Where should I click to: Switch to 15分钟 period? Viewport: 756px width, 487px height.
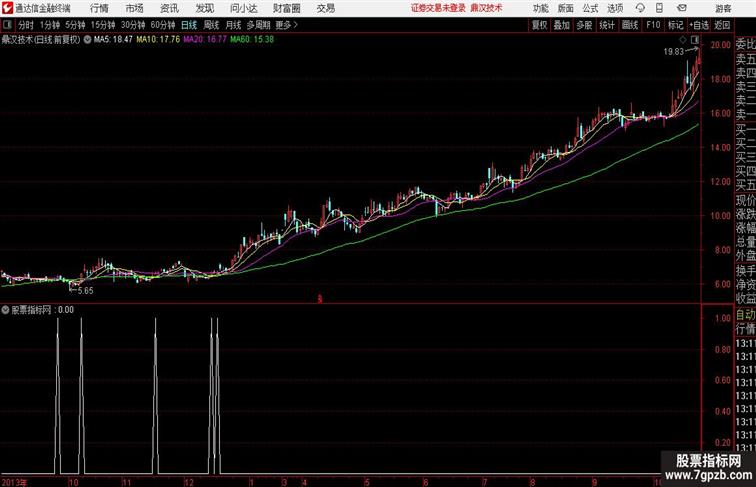tap(103, 25)
